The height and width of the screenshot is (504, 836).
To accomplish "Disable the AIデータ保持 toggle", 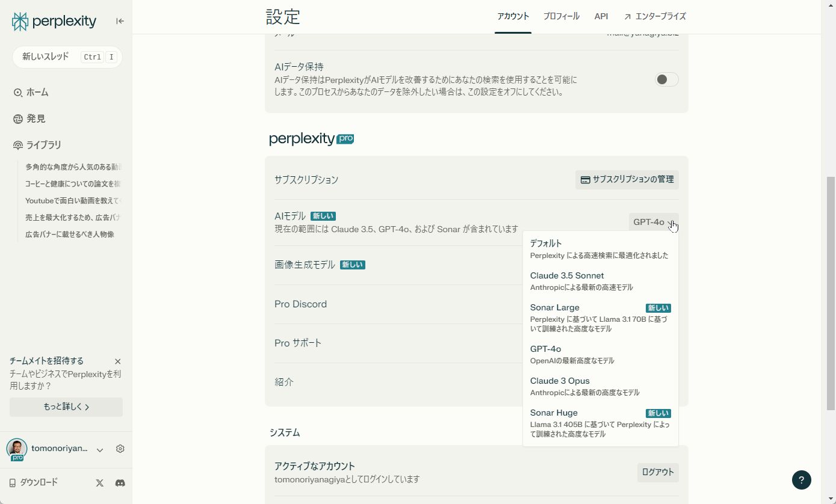I will (666, 79).
